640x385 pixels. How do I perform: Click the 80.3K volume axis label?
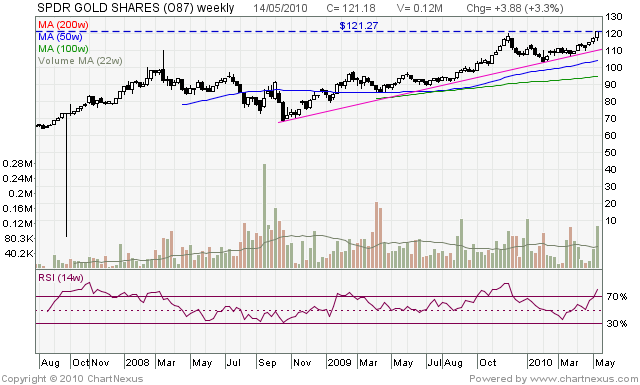19,238
